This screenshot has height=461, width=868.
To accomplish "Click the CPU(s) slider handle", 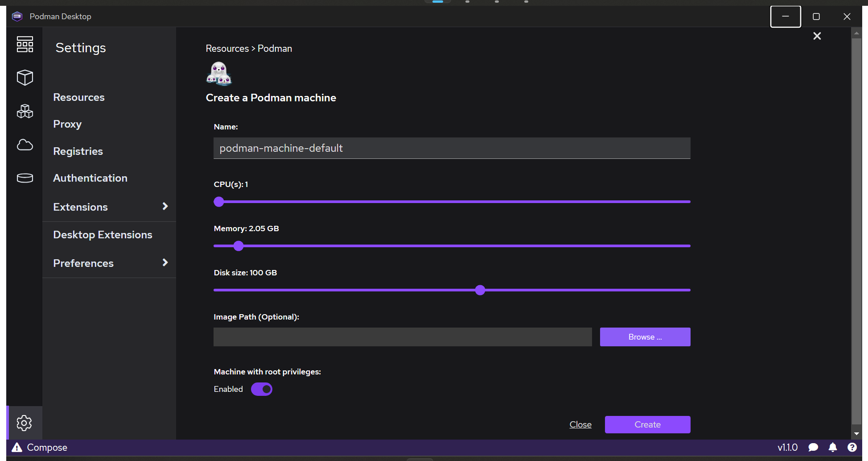I will 219,202.
